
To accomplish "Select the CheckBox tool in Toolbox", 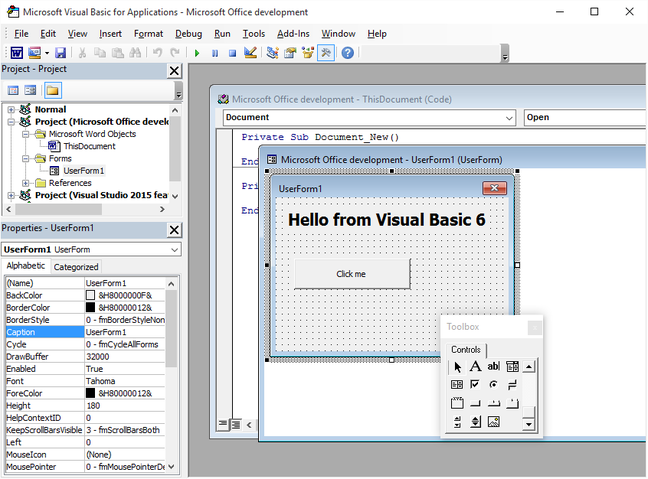I will click(475, 385).
